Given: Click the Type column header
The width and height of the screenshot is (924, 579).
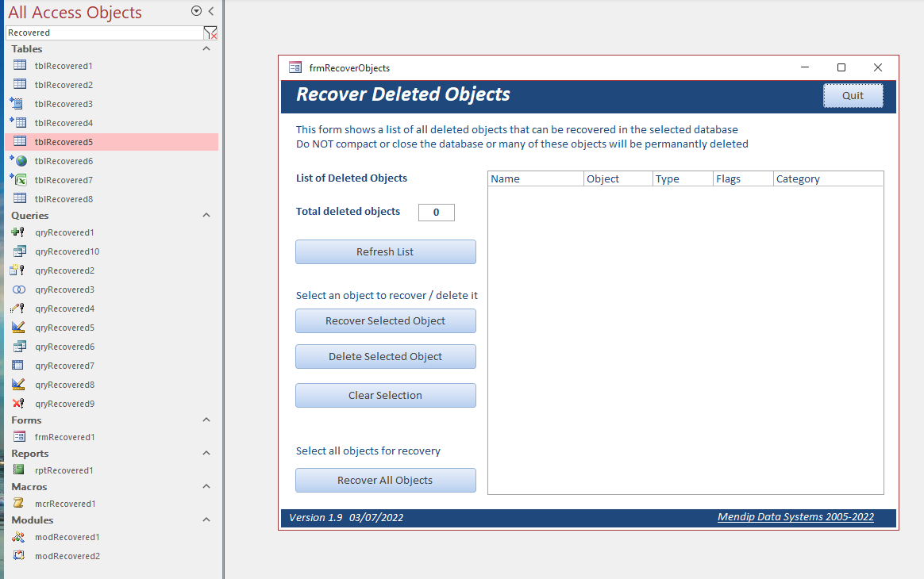Looking at the screenshot, I should coord(683,178).
